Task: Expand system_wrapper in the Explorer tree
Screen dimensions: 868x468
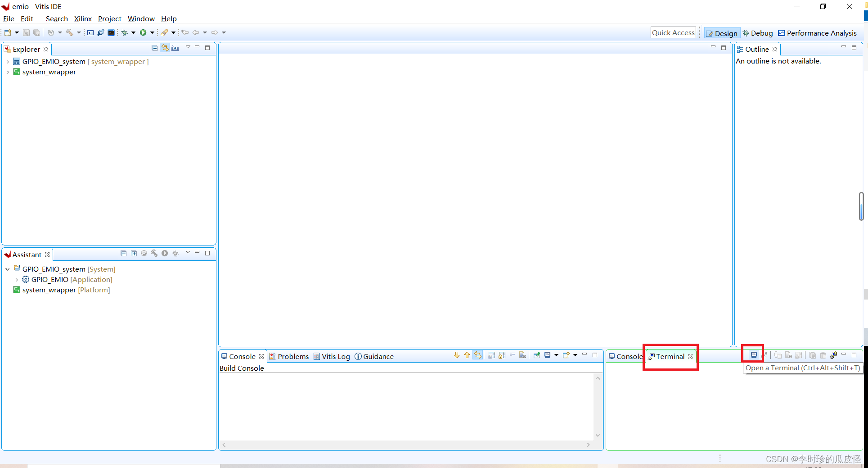Action: tap(8, 72)
